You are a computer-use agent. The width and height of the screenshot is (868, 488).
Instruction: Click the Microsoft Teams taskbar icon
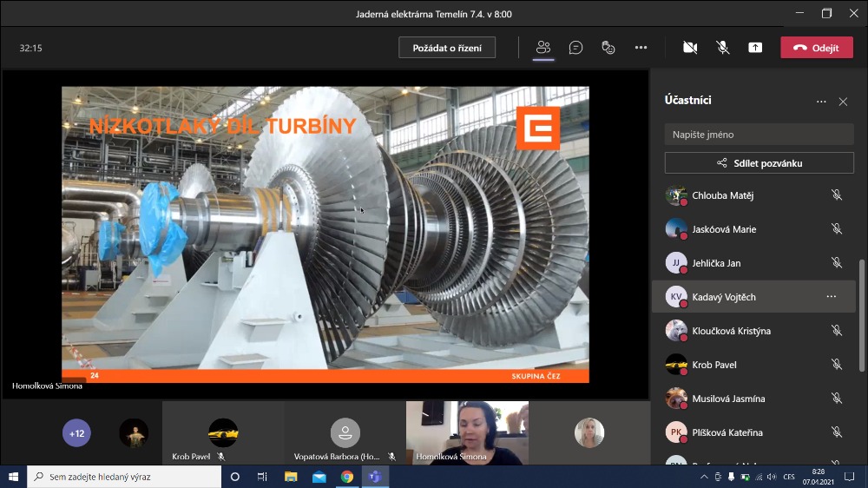click(374, 477)
